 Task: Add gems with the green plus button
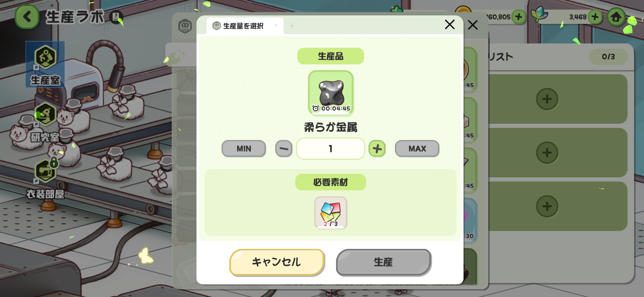click(x=595, y=17)
